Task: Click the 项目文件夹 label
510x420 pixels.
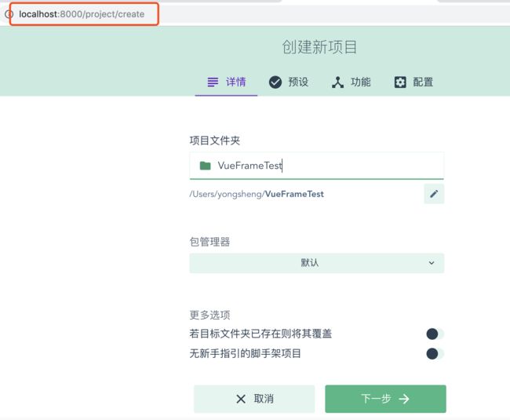Action: [x=215, y=141]
